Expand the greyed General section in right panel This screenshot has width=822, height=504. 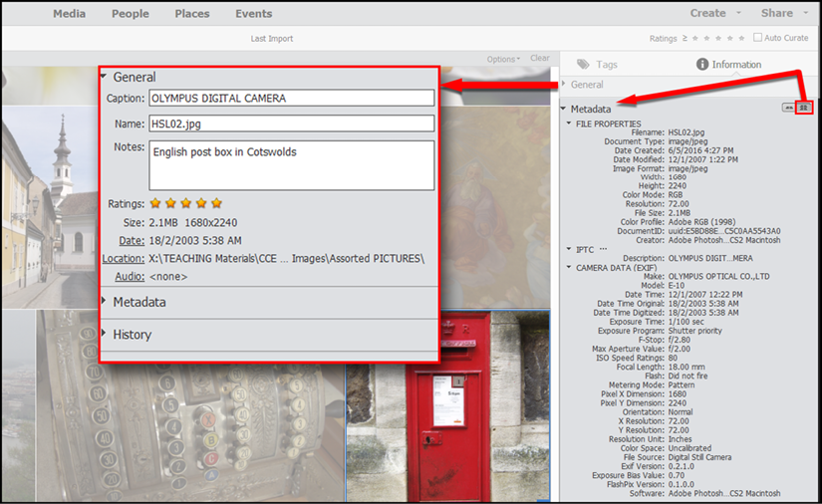(x=564, y=84)
